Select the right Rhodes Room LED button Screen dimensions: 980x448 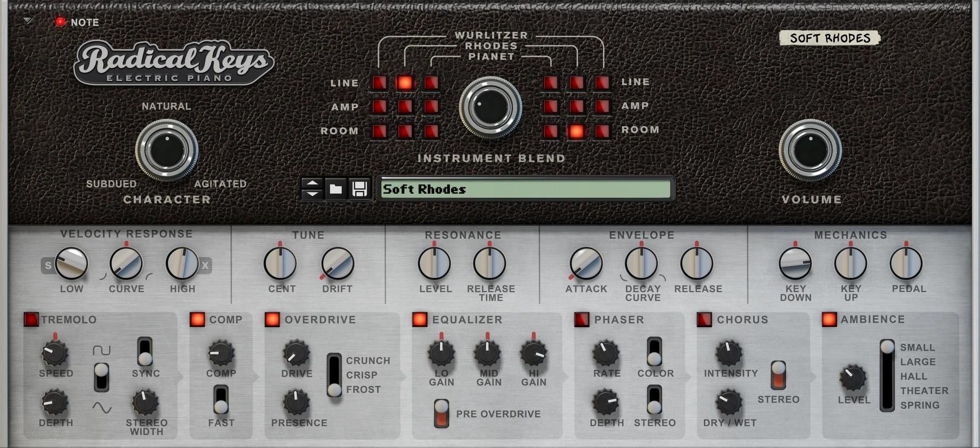[577, 131]
